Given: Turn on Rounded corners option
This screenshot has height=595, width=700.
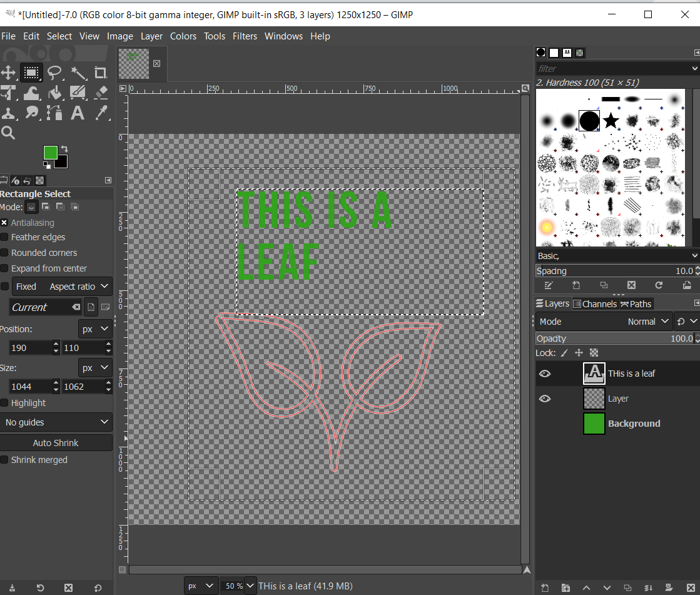Looking at the screenshot, I should pyautogui.click(x=4, y=253).
